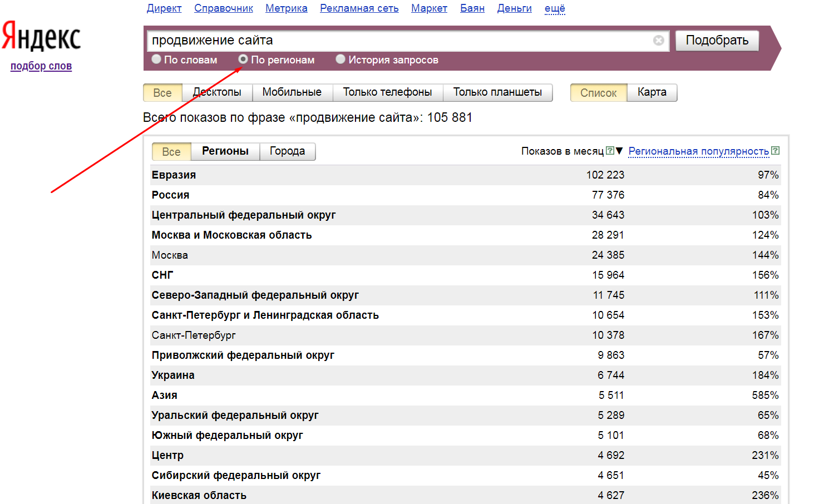
Task: Click the help icon next to Показов в месяц
Action: coord(610,151)
